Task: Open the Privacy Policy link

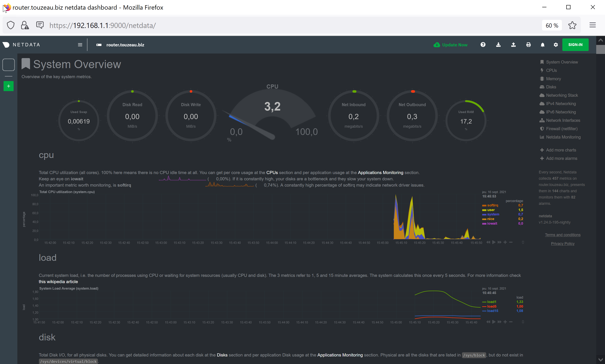Action: click(x=563, y=244)
